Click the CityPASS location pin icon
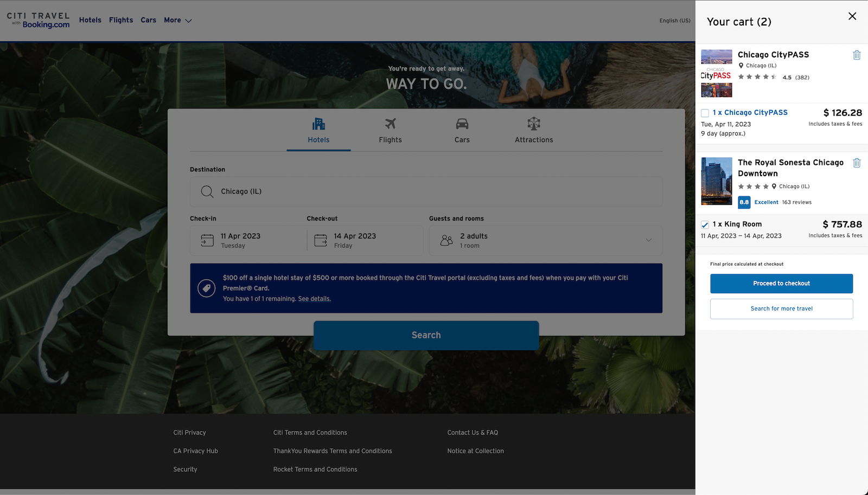This screenshot has height=495, width=868. click(x=741, y=66)
